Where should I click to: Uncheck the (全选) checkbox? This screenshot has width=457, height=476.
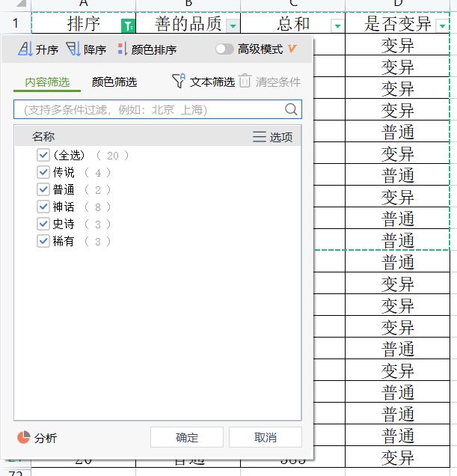point(43,155)
